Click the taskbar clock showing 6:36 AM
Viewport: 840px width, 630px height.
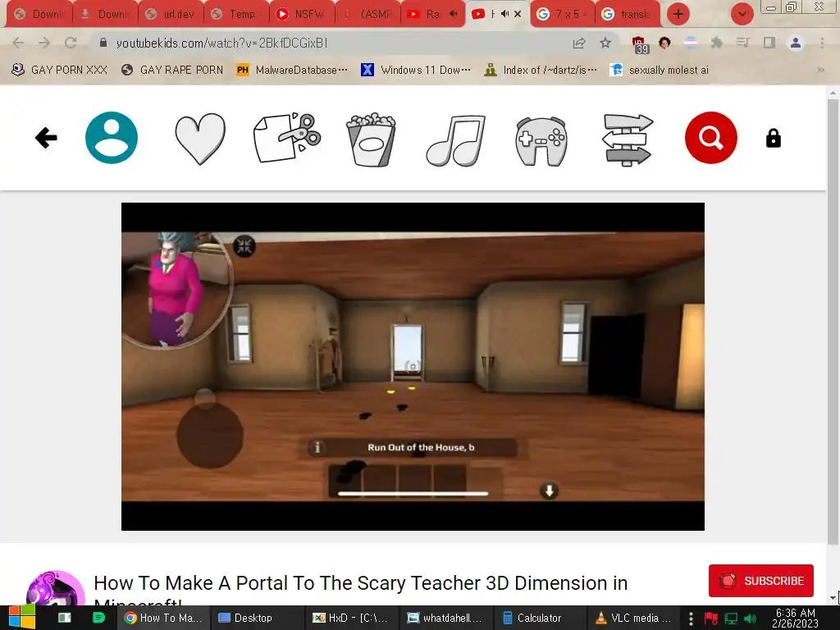click(x=795, y=619)
